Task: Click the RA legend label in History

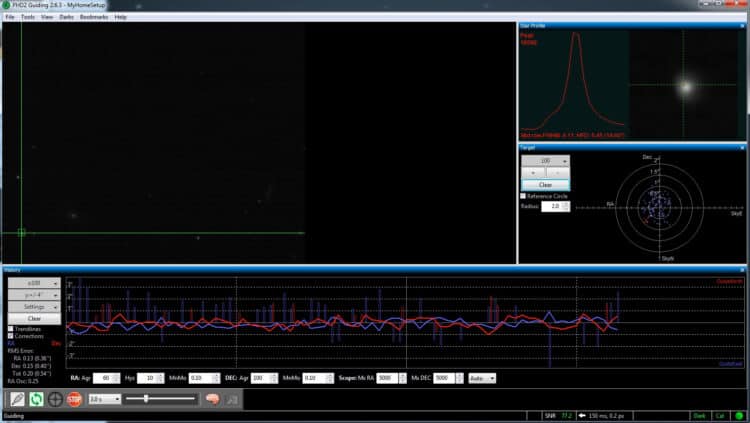Action: [x=11, y=344]
